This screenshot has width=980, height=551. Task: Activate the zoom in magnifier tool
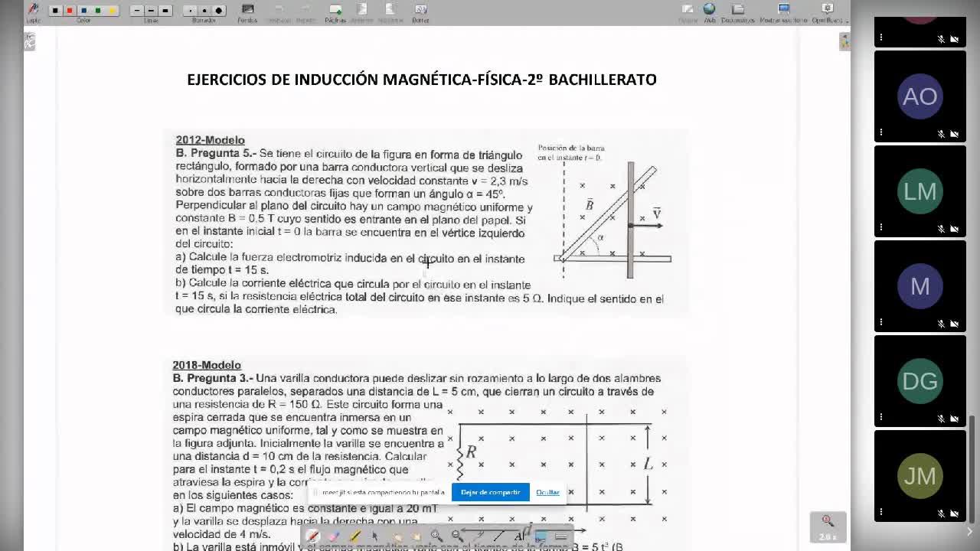tap(436, 536)
